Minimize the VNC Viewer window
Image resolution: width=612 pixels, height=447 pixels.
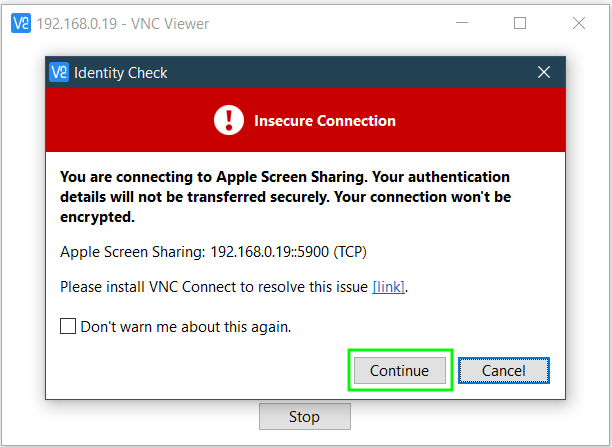462,23
